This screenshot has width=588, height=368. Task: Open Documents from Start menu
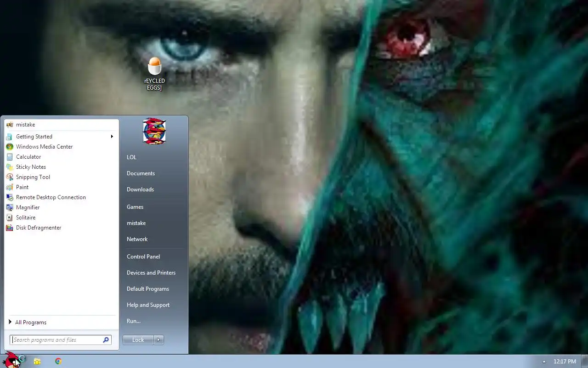pos(141,173)
